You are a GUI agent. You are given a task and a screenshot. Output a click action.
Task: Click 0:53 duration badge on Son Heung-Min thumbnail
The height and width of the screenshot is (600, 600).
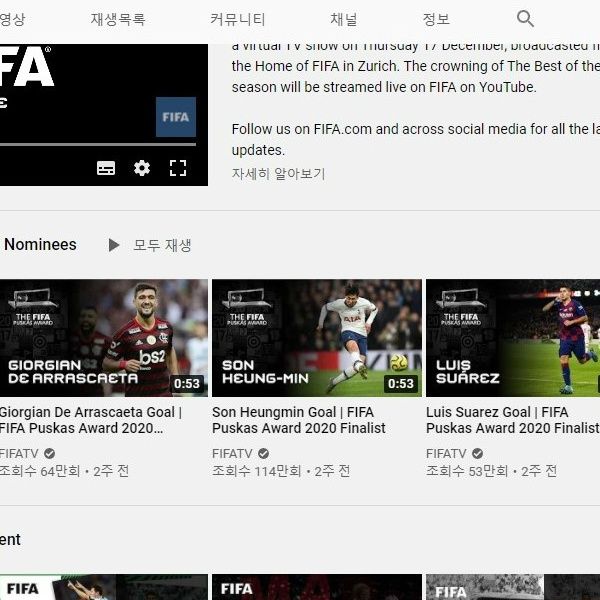click(x=401, y=383)
